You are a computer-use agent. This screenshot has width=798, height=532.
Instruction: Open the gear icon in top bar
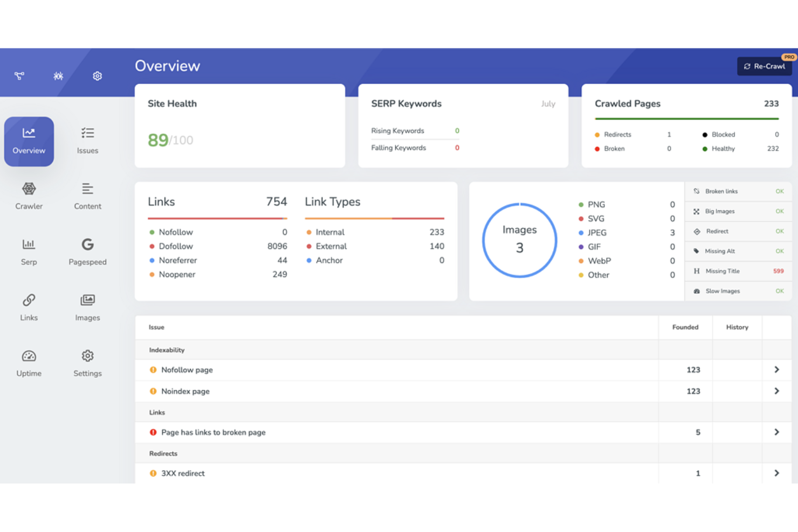97,76
